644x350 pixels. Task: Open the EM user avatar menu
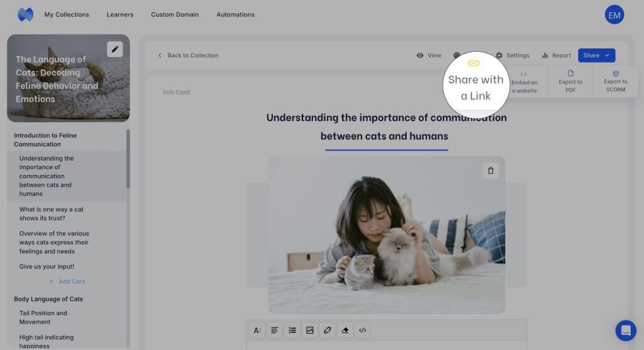tap(614, 14)
